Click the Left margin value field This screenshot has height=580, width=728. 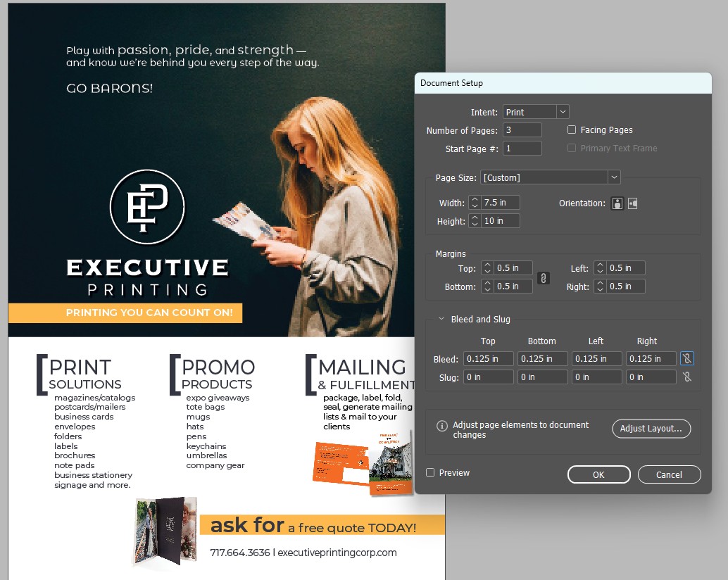click(626, 268)
